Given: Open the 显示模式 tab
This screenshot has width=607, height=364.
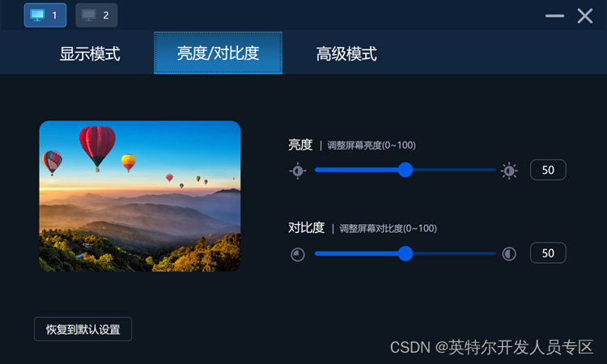Looking at the screenshot, I should pos(90,53).
